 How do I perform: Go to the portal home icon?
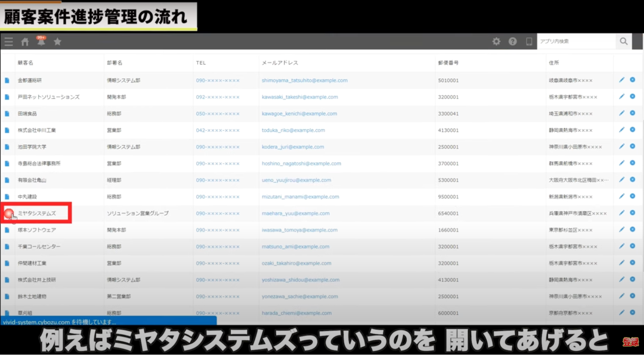point(25,42)
